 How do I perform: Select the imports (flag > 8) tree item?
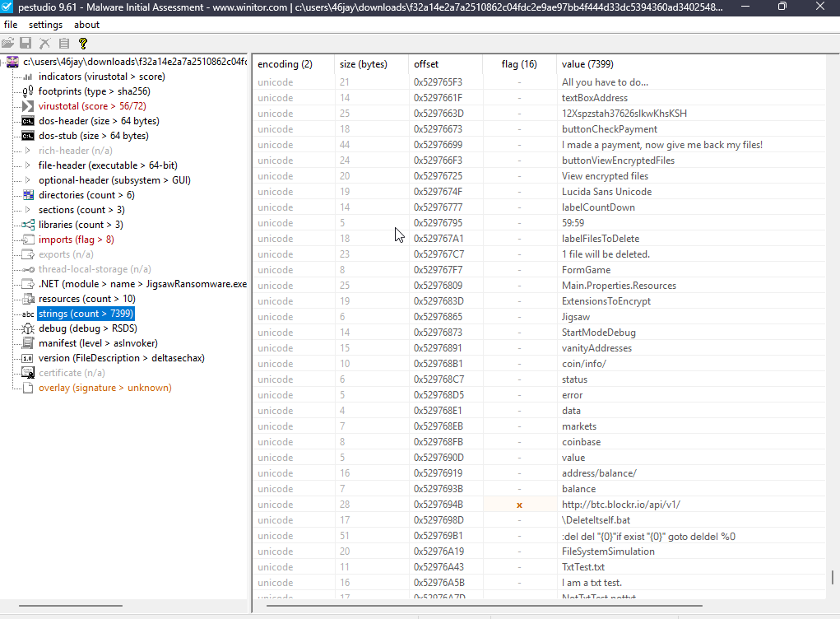pos(76,240)
